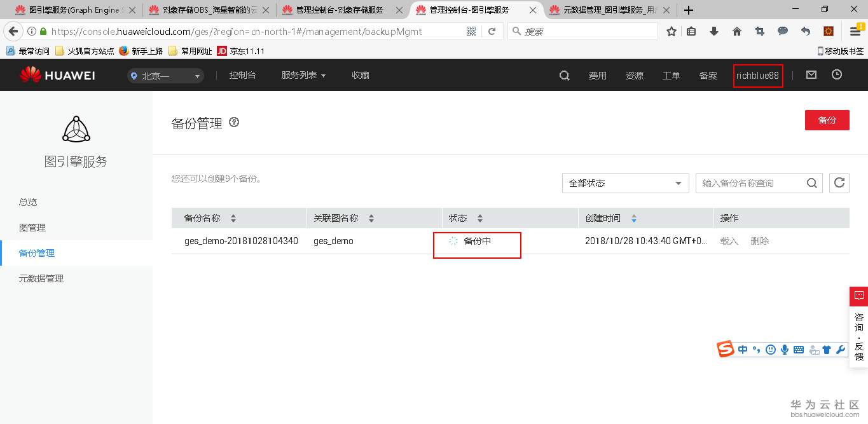
Task: Bookmark this page with star icon
Action: (672, 31)
